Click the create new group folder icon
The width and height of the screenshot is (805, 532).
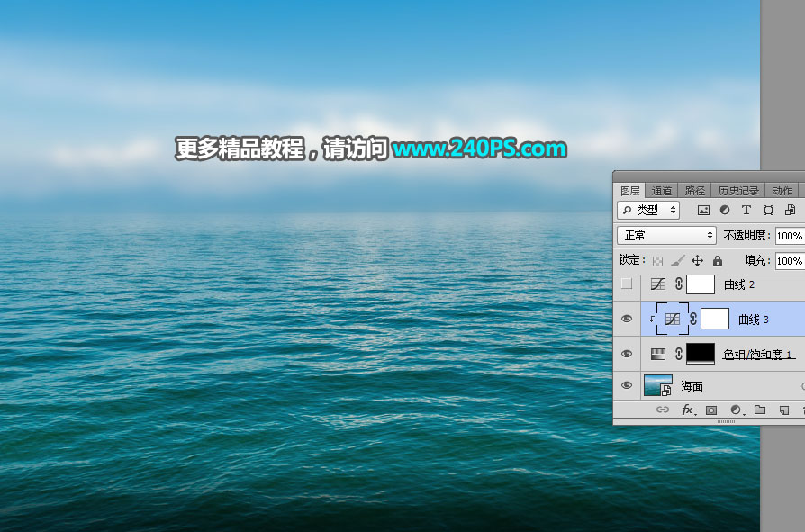point(761,410)
